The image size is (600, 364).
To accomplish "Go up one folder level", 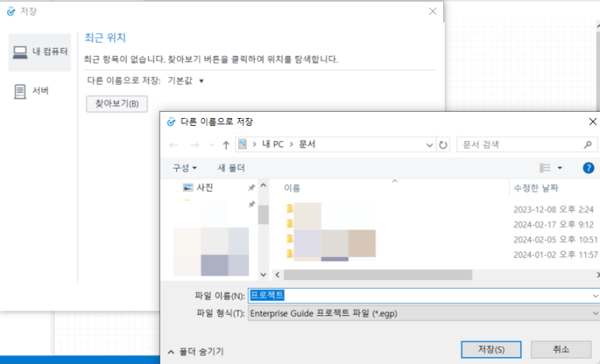I will click(x=226, y=144).
